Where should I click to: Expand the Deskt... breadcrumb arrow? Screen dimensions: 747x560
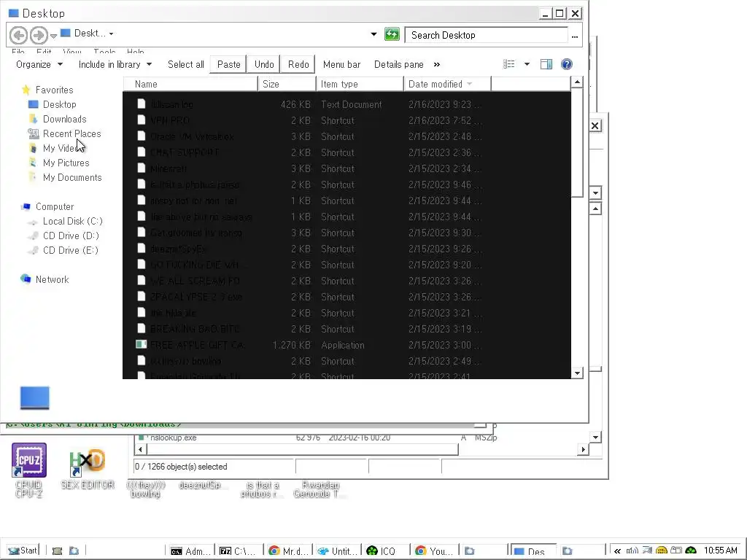111,34
